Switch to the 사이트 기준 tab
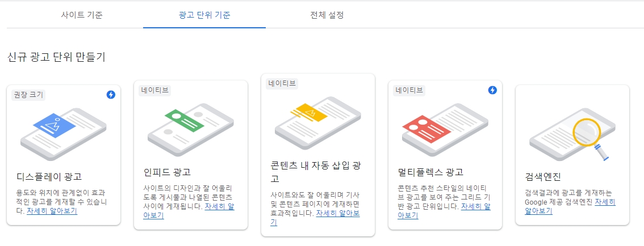 [82, 15]
